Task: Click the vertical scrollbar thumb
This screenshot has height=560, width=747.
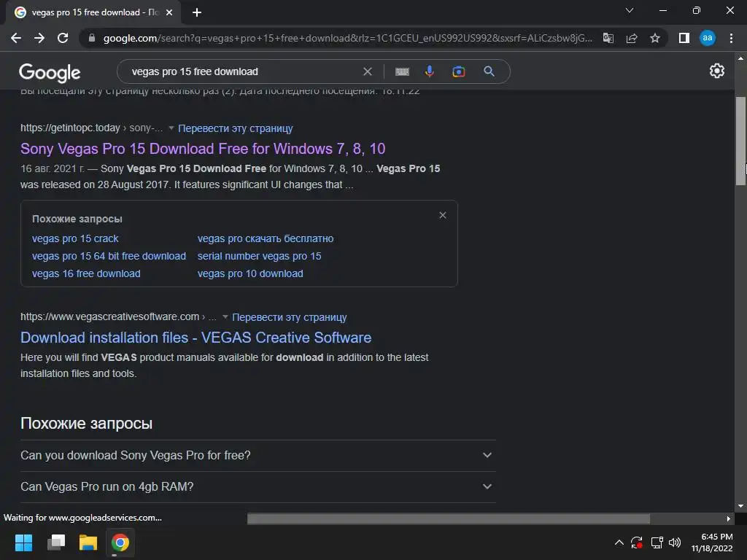Action: click(740, 141)
